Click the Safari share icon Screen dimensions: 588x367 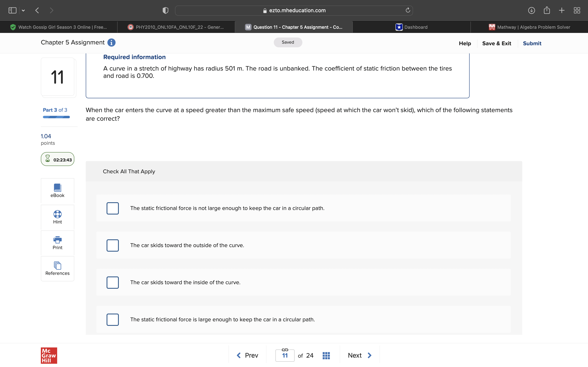[x=547, y=10]
